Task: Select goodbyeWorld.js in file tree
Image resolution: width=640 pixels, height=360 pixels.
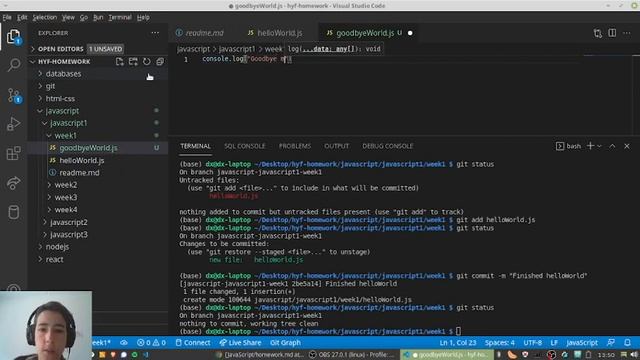Action: (88, 148)
